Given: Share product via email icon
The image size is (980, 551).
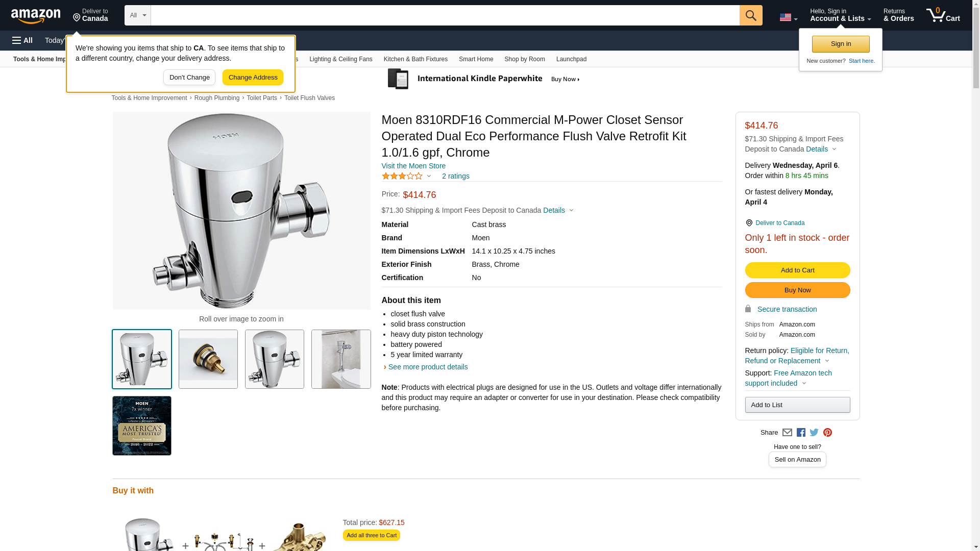Looking at the screenshot, I should (787, 433).
